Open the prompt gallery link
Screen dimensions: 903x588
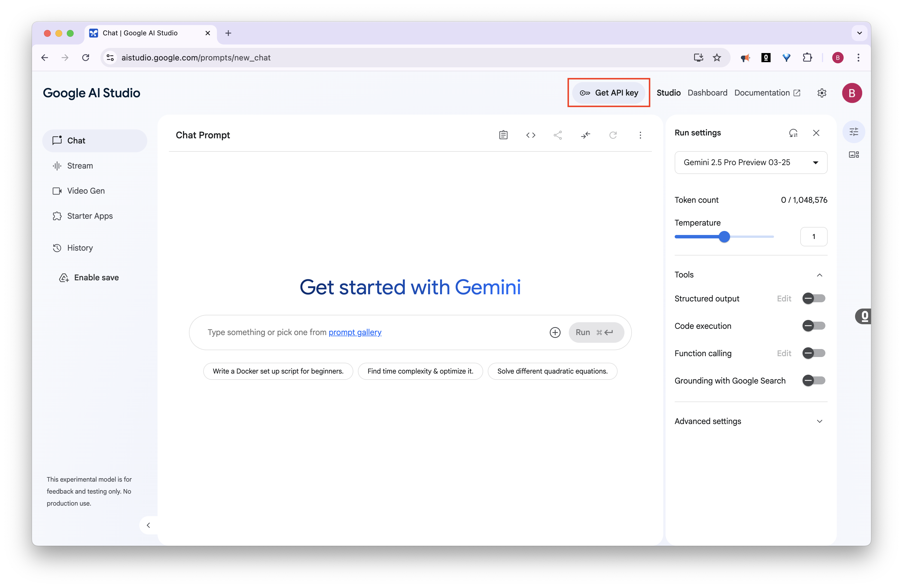click(355, 332)
